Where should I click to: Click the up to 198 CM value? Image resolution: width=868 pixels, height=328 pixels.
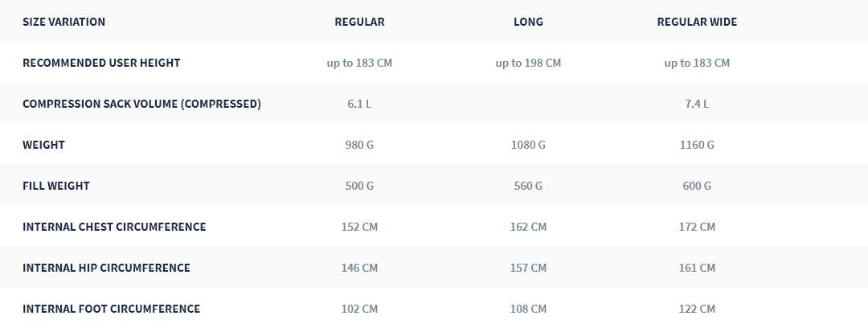point(528,64)
